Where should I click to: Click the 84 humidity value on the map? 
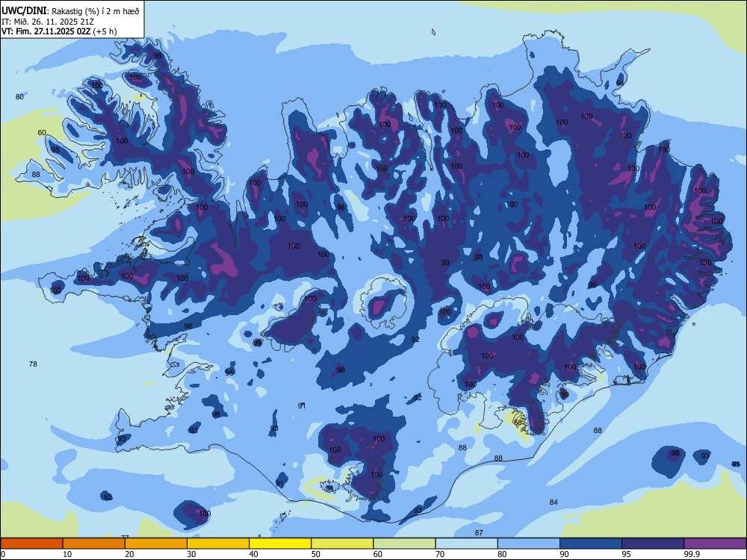coord(553,502)
